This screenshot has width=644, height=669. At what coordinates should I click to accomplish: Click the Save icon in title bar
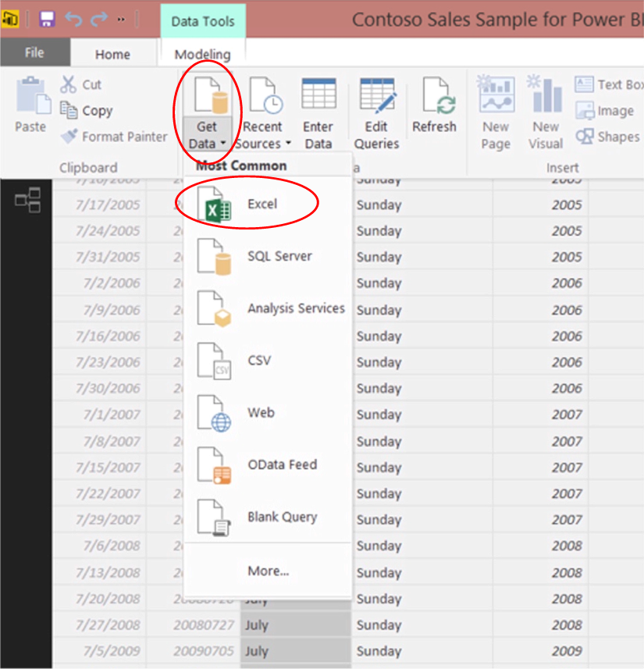(46, 19)
